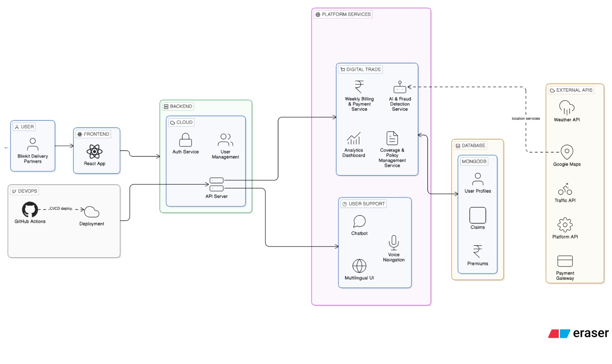This screenshot has width=612, height=364.
Task: Click the 'CI/CD deploy' connector label
Action: point(61,208)
